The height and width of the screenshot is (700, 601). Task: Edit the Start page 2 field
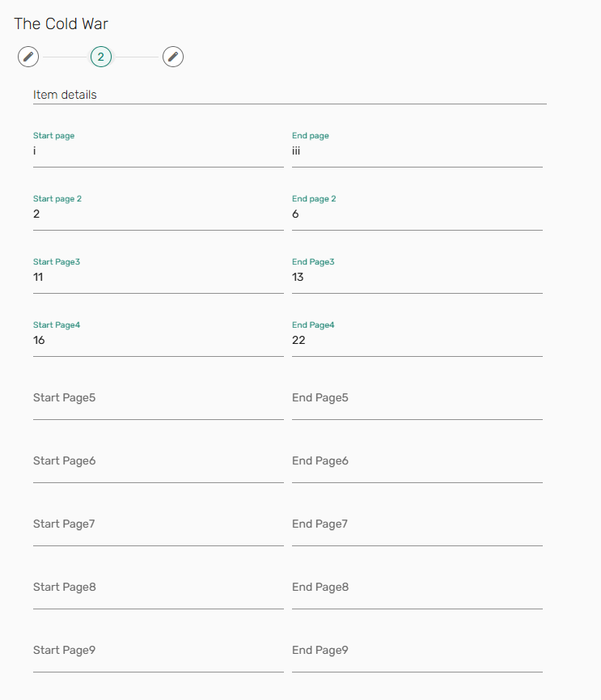pos(158,214)
